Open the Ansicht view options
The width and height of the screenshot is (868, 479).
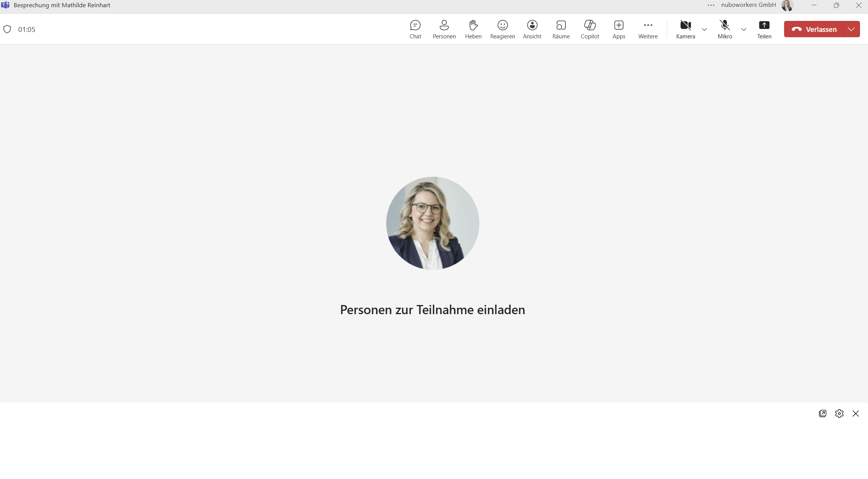pos(532,29)
